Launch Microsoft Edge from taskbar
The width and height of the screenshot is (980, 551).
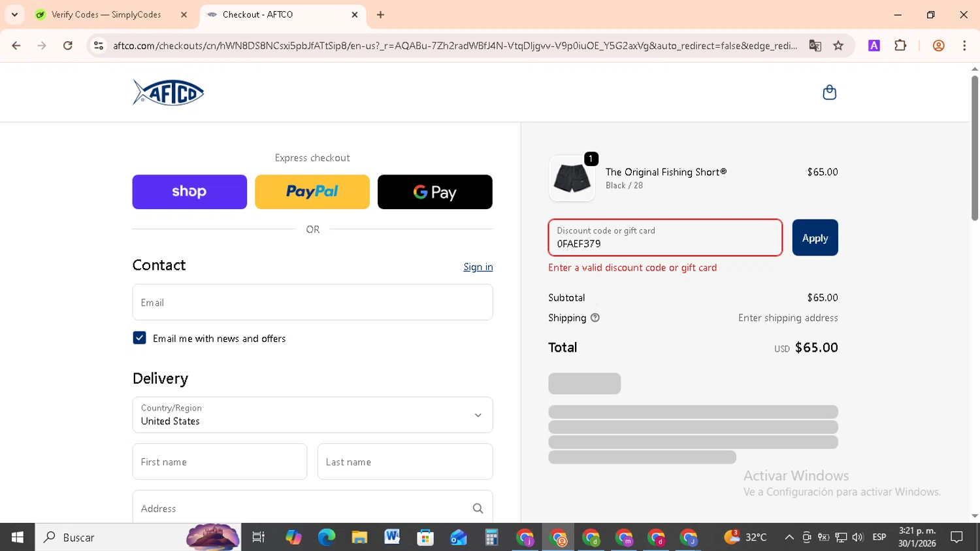326,537
